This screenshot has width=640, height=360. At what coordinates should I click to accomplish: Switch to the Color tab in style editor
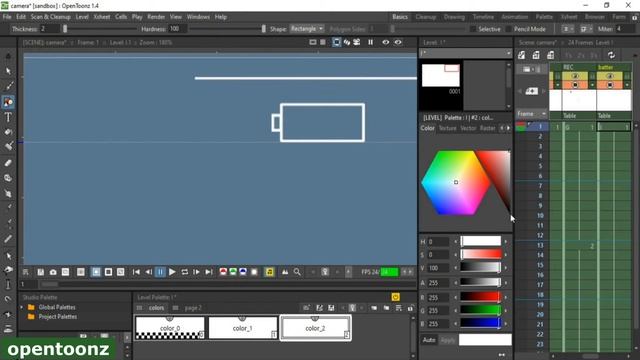[x=427, y=128]
